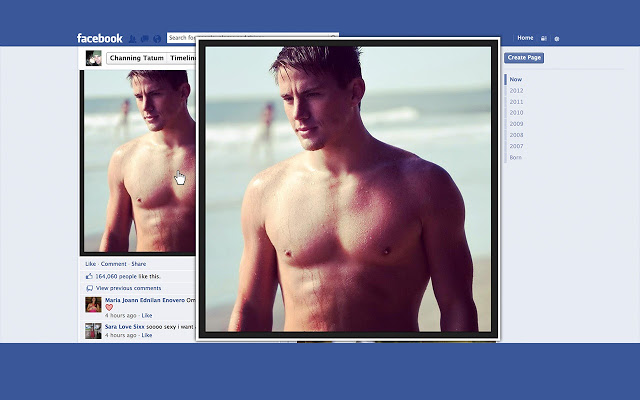Jump to Born on timeline
The height and width of the screenshot is (400, 640).
click(x=516, y=158)
